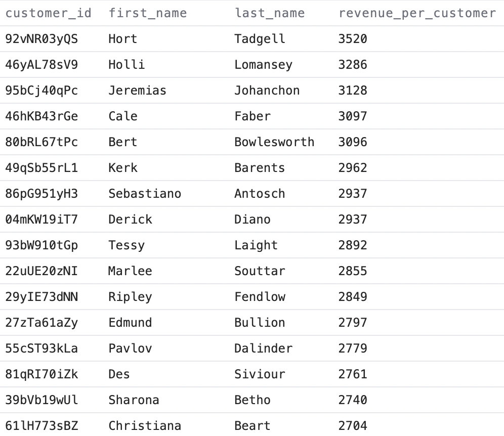The height and width of the screenshot is (436, 504).
Task: Click the first name Sebastiano
Action: point(144,194)
